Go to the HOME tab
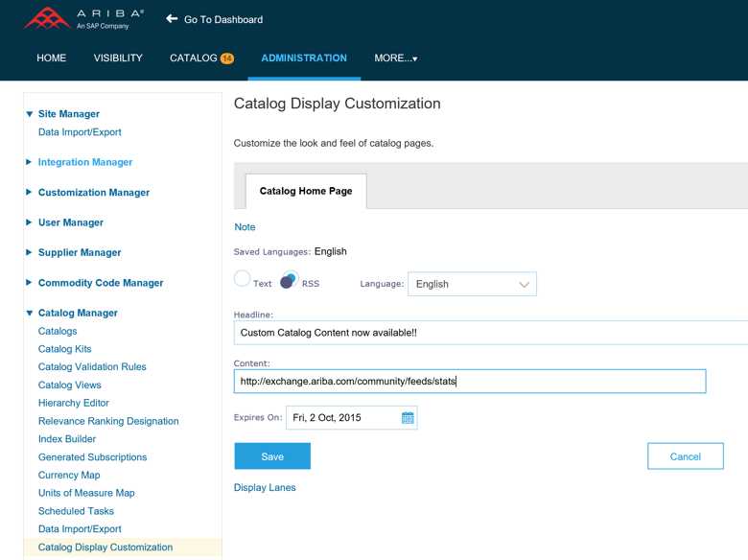This screenshot has height=560, width=748. click(52, 58)
